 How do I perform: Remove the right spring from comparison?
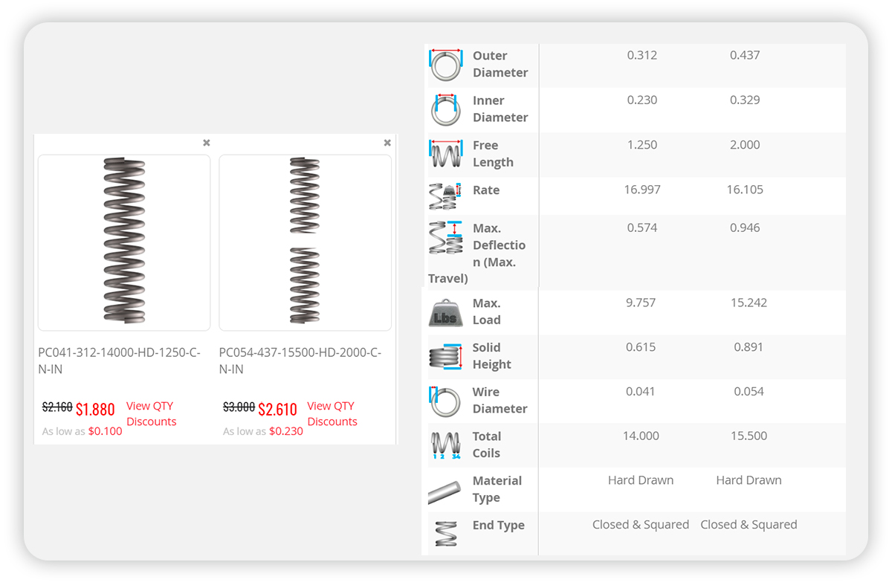[x=387, y=142]
